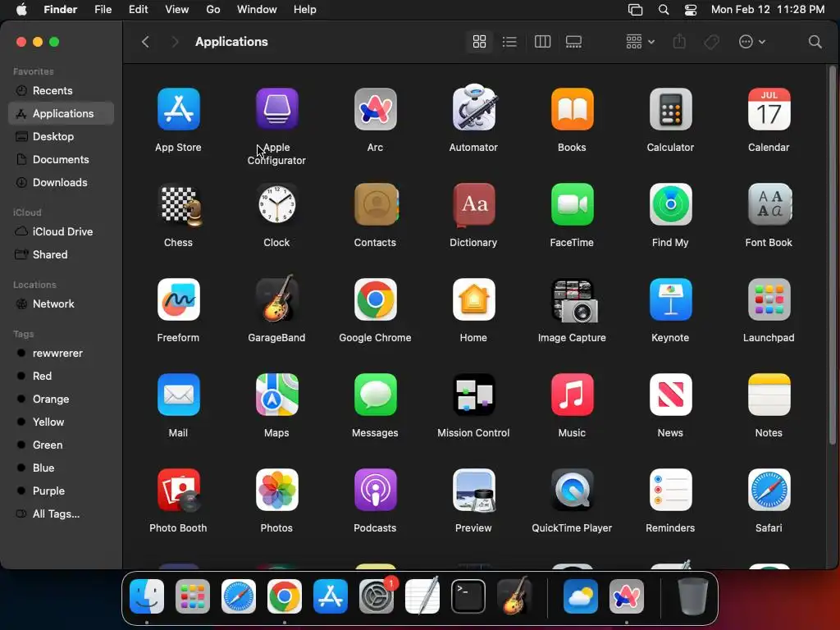Image resolution: width=840 pixels, height=630 pixels.
Task: Open the Font Book app icon
Action: click(x=769, y=204)
